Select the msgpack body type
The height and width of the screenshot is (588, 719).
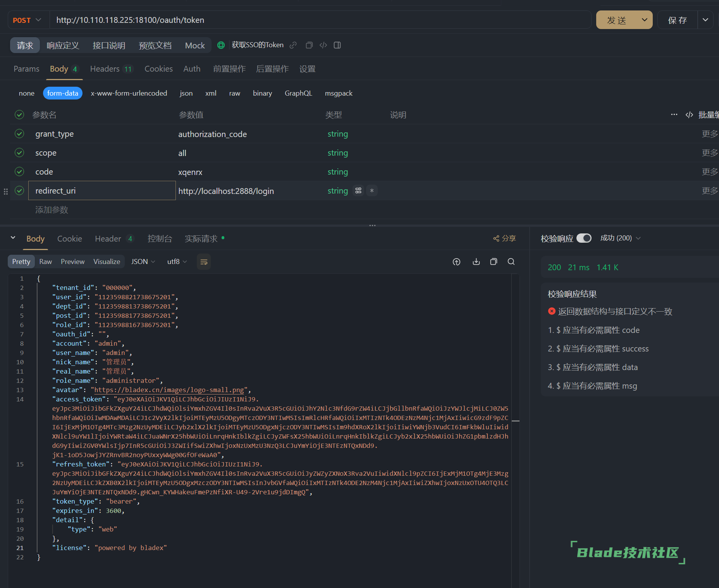tap(339, 93)
